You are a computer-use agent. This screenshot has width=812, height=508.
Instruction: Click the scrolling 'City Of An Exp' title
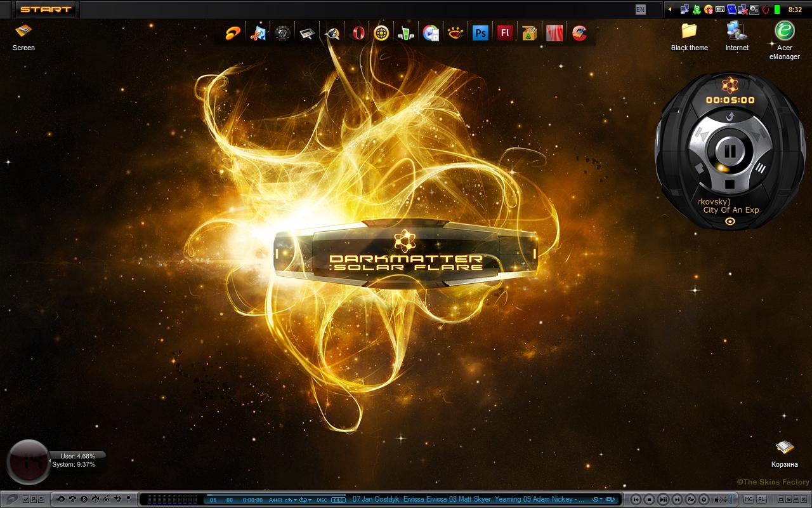[x=731, y=210]
